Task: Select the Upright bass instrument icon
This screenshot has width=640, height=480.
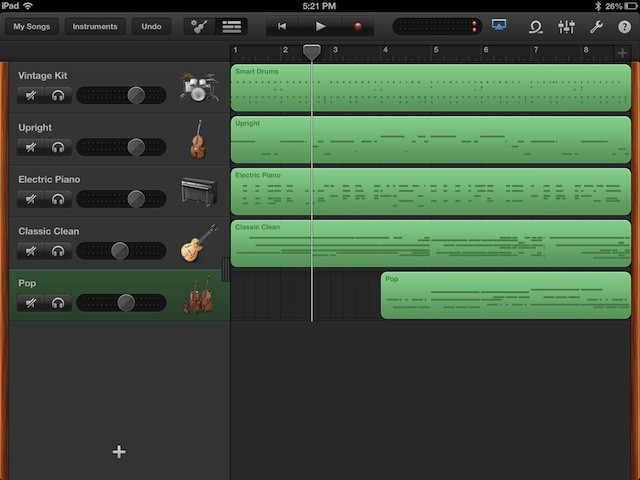Action: click(x=198, y=139)
